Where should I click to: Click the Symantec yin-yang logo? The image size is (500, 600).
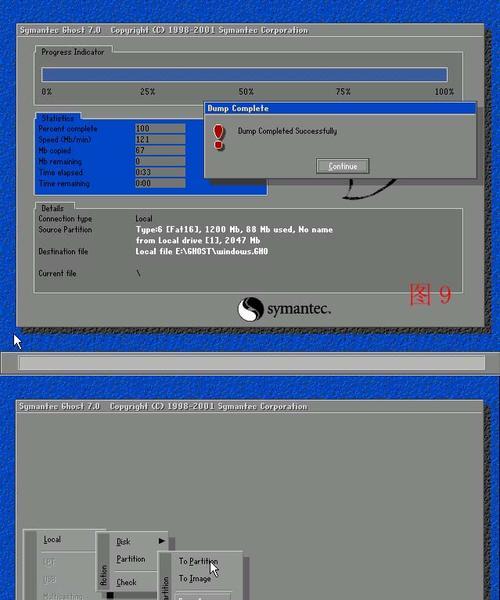(251, 309)
